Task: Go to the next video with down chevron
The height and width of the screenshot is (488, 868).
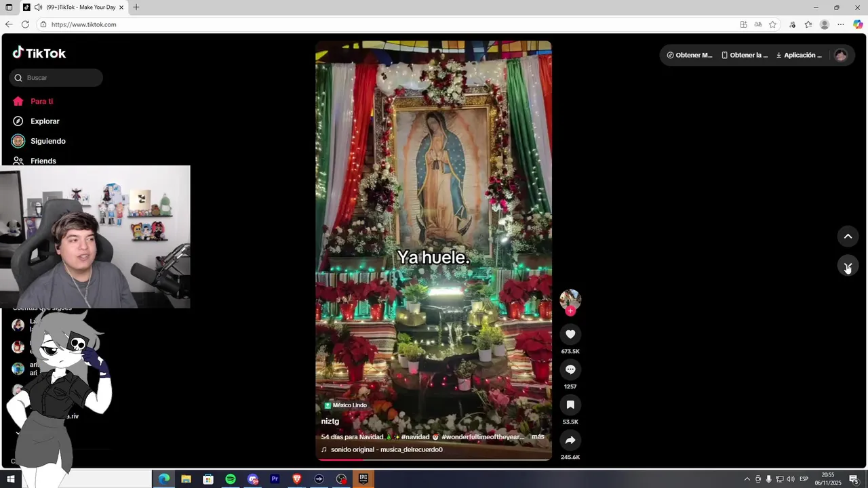Action: (848, 266)
